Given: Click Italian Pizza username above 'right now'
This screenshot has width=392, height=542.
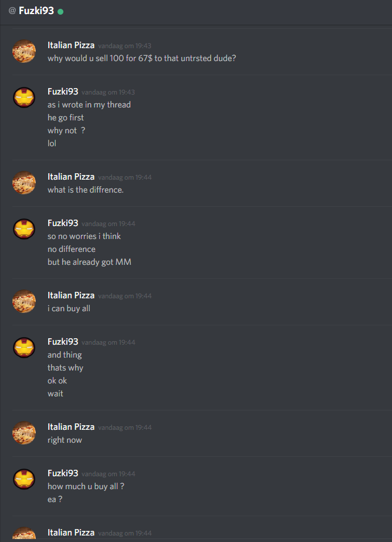Looking at the screenshot, I should [x=71, y=427].
